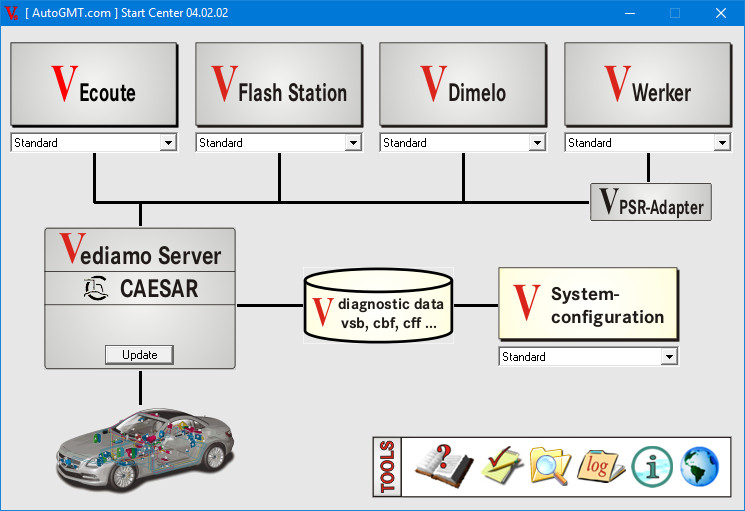Click the CAESAR label row
Image resolution: width=745 pixels, height=511 pixels.
tap(140, 288)
